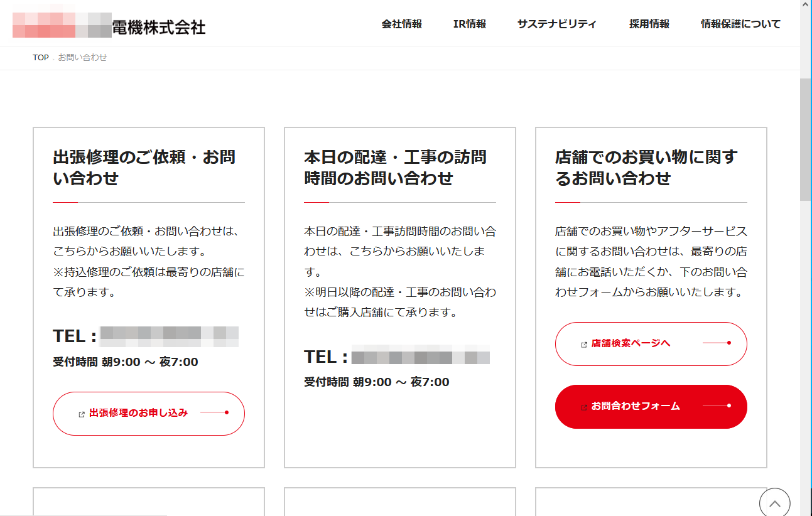This screenshot has height=516, width=812.
Task: Open the IR情報 menu
Action: [469, 24]
